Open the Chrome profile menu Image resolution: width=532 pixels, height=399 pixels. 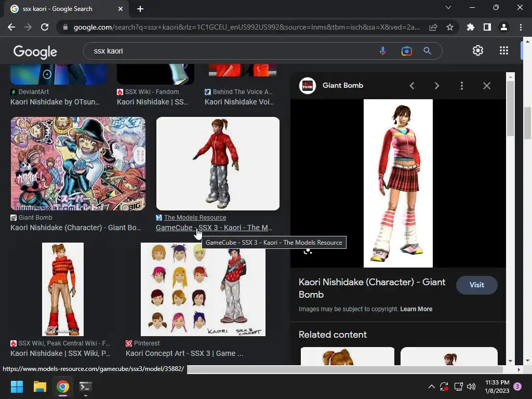coord(504,27)
